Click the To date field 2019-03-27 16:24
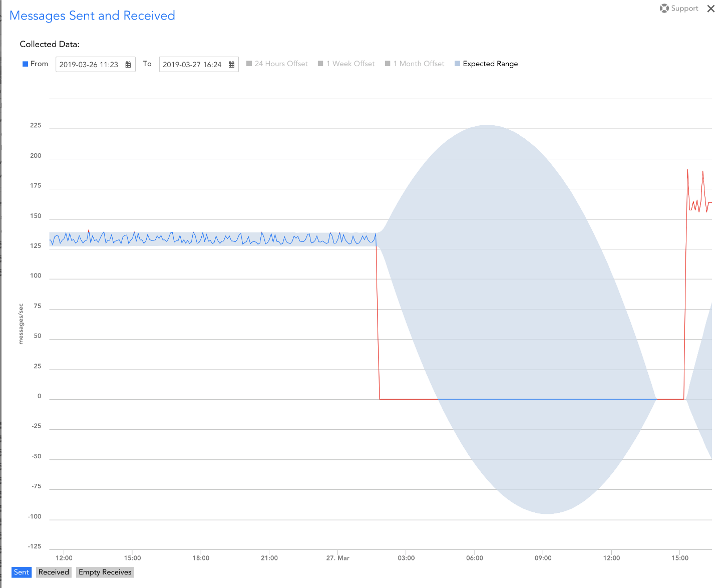This screenshot has width=720, height=588. tap(199, 65)
